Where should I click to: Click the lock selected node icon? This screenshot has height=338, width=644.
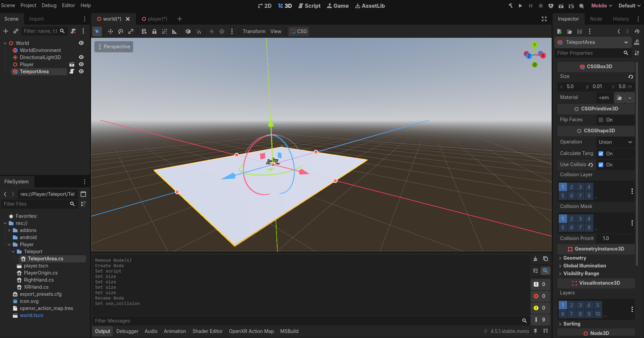click(x=154, y=31)
